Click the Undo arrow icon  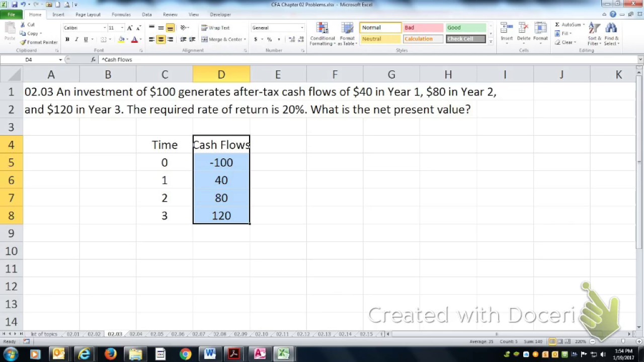(x=23, y=5)
